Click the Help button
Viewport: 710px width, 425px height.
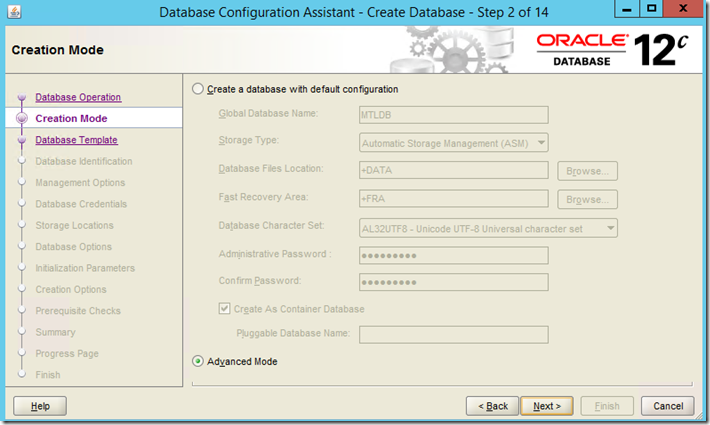point(40,406)
